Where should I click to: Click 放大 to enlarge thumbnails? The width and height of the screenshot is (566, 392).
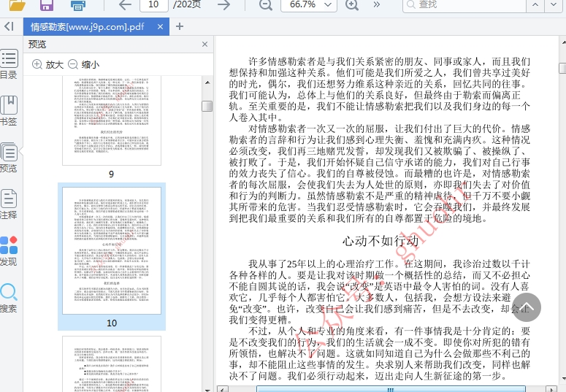tap(48, 65)
